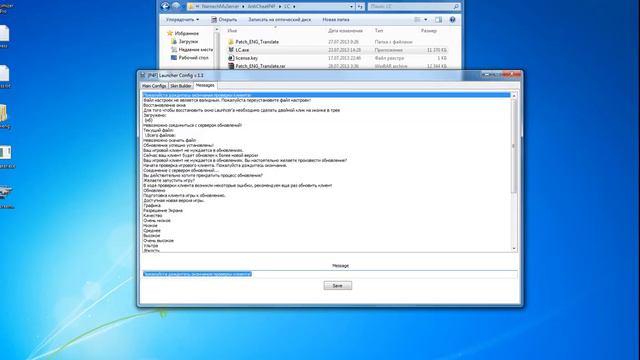
Task: Save the edited message with Save button
Action: pos(338,286)
